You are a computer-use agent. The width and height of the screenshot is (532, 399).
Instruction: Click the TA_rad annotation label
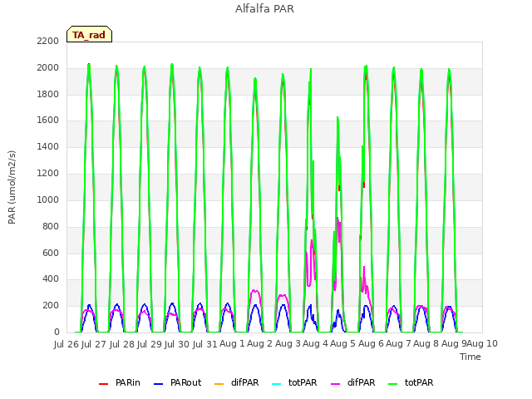(89, 34)
